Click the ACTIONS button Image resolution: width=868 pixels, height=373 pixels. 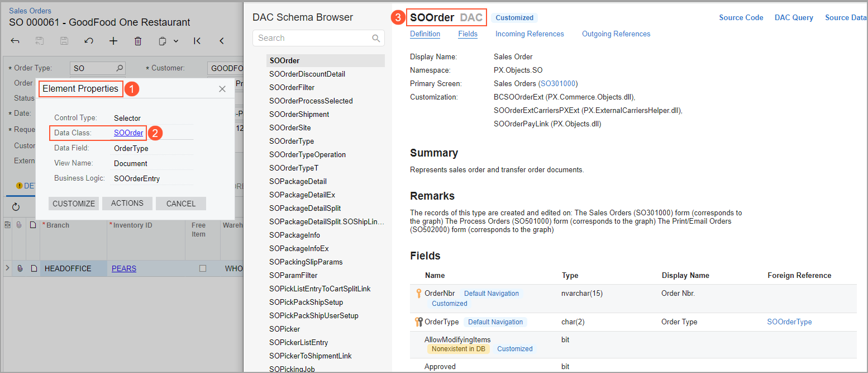[x=127, y=204]
